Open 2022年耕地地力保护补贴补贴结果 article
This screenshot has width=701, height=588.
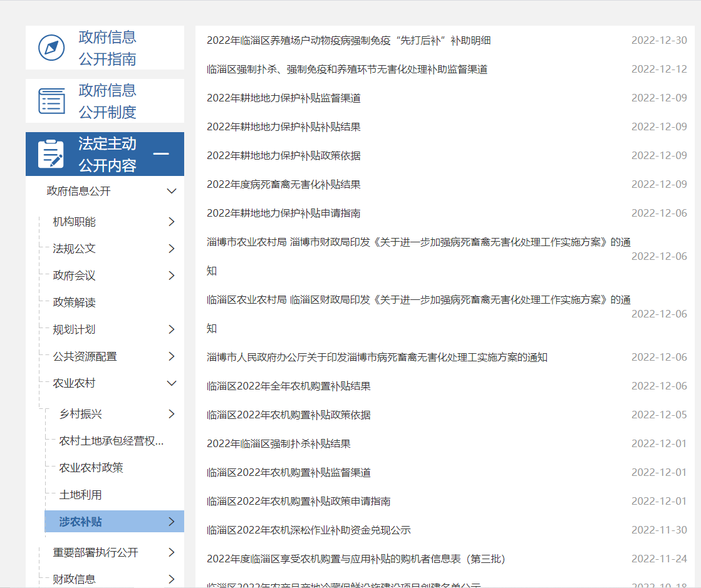click(x=283, y=126)
